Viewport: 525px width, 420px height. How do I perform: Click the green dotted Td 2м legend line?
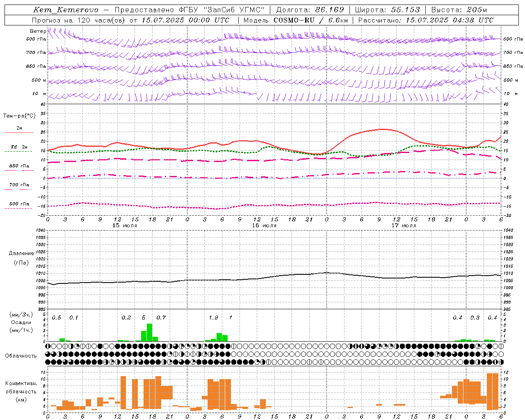click(18, 151)
